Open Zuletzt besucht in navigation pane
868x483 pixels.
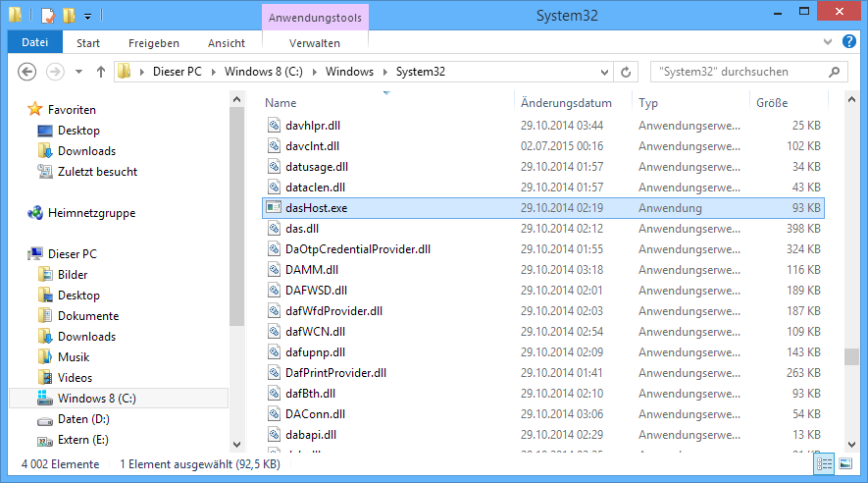(97, 172)
